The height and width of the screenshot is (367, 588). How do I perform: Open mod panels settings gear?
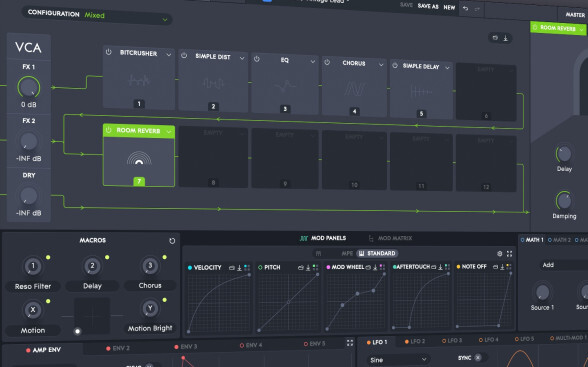click(500, 254)
